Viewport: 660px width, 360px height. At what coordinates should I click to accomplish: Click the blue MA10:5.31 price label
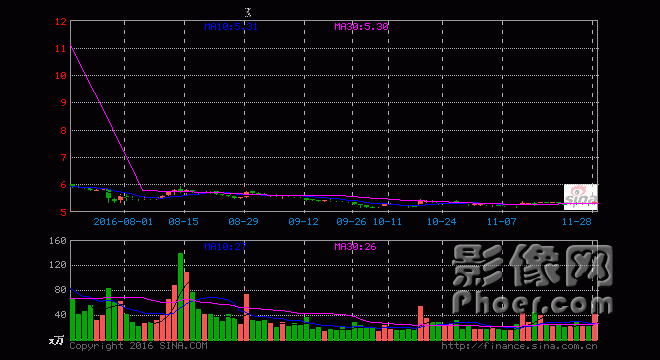231,27
